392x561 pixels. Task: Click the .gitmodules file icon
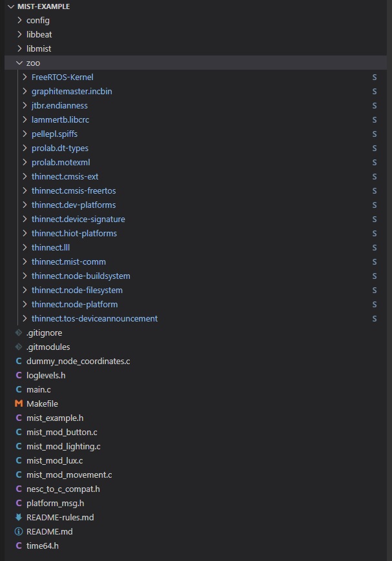19,347
